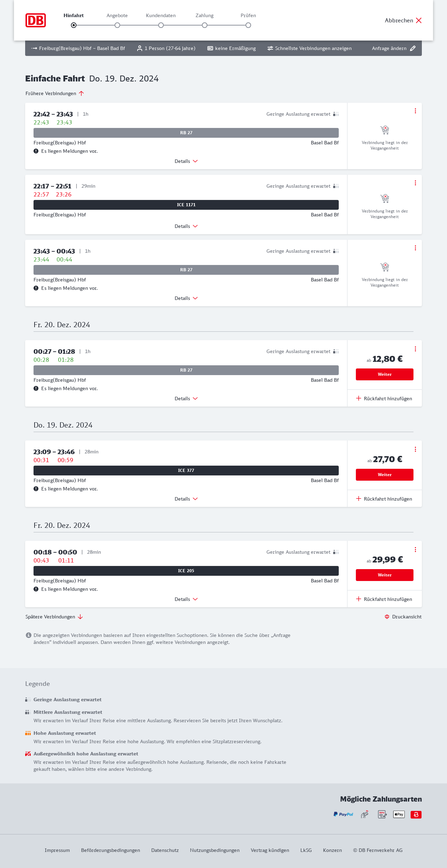Select the Angebote step circle
The height and width of the screenshot is (868, 447).
[x=117, y=25]
